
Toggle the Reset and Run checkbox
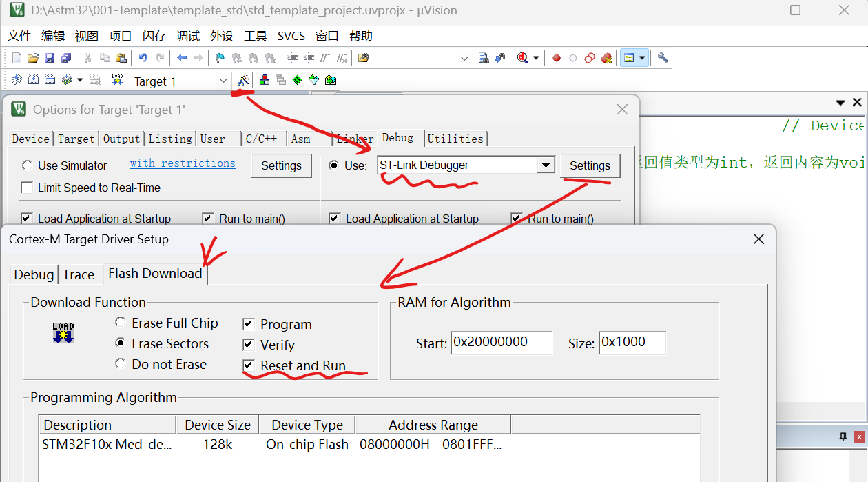pos(249,365)
